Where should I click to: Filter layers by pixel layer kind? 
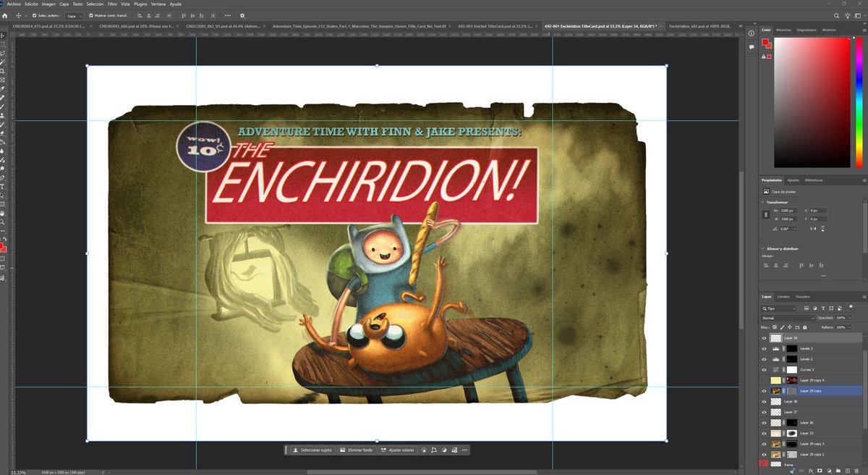[807, 308]
